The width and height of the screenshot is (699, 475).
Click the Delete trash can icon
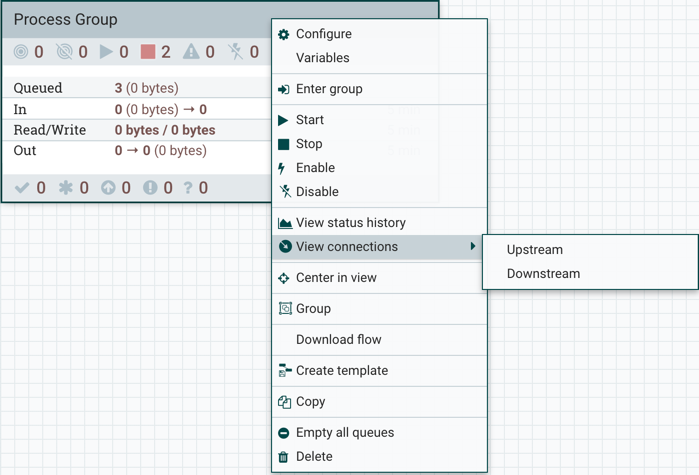tap(284, 457)
